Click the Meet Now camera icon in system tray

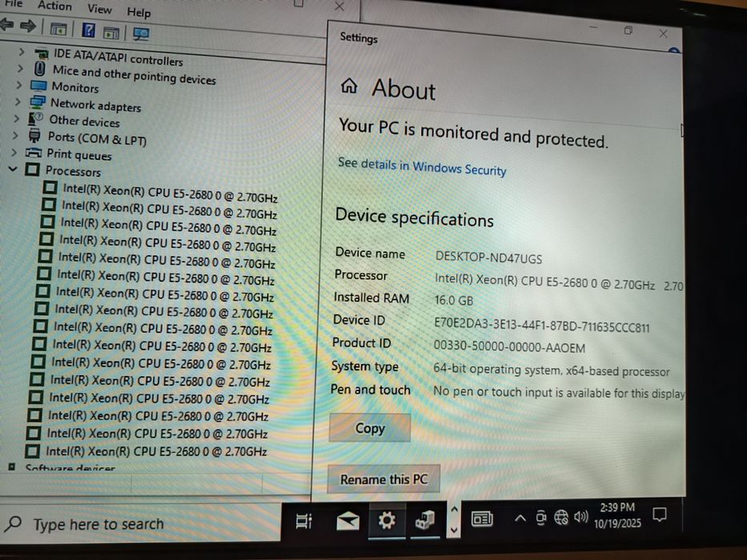540,518
